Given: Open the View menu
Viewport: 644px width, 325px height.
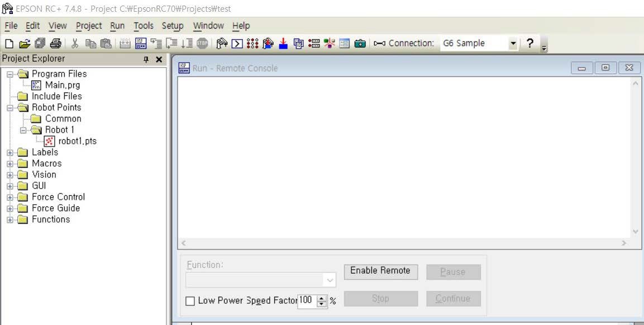Looking at the screenshot, I should (x=58, y=26).
